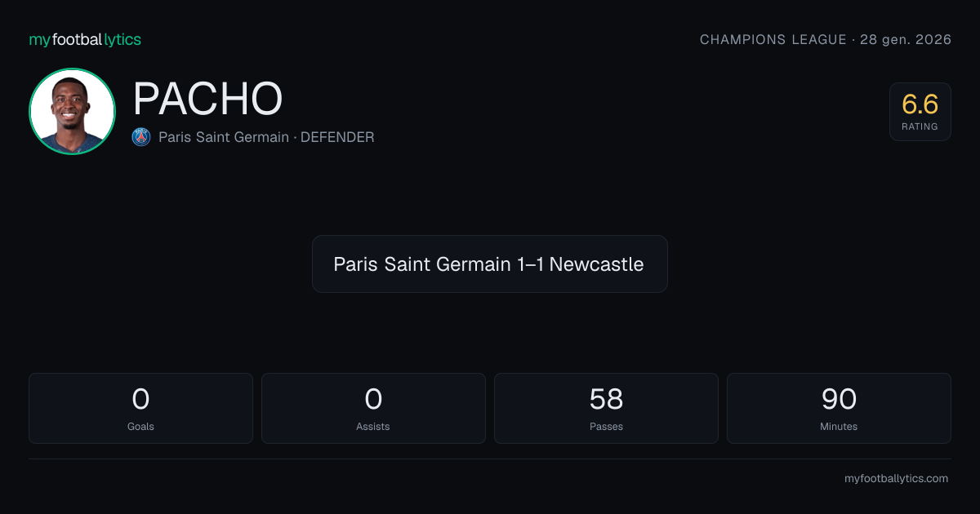980x514 pixels.
Task: Click the PACHO player name heading
Action: 207,99
